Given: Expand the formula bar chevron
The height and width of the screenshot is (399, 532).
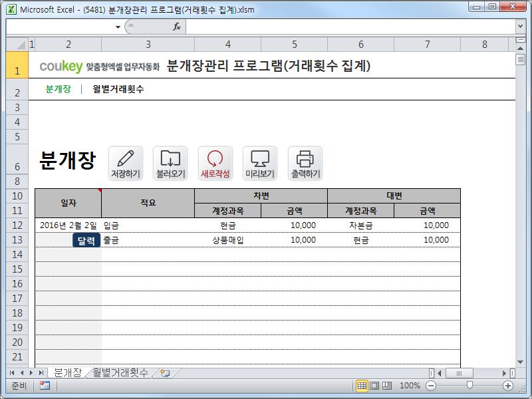Looking at the screenshot, I should pos(521,27).
